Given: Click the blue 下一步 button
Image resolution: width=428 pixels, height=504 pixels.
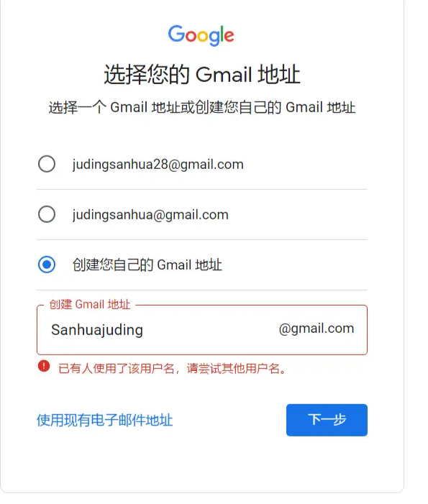Looking at the screenshot, I should pyautogui.click(x=327, y=420).
